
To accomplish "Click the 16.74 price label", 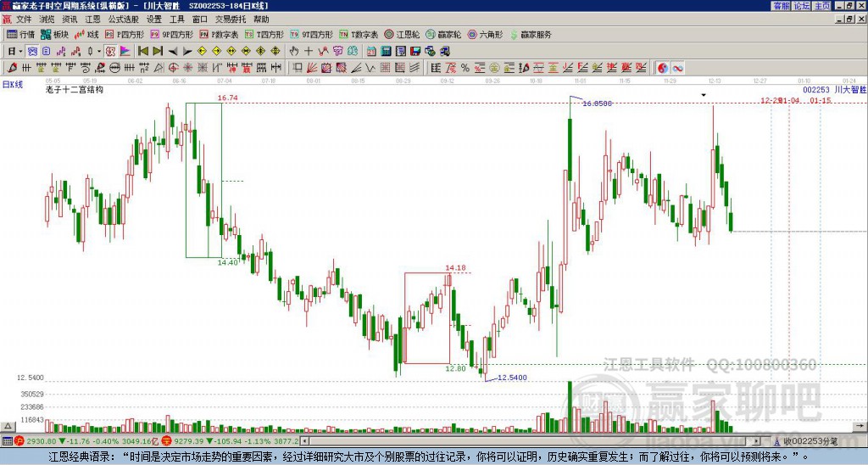I will click(227, 98).
